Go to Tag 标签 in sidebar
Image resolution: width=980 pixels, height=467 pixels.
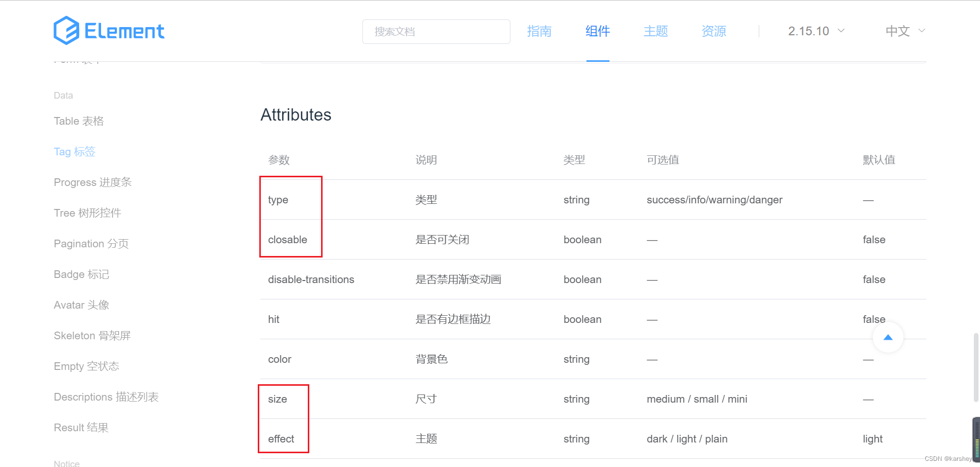pos(75,152)
